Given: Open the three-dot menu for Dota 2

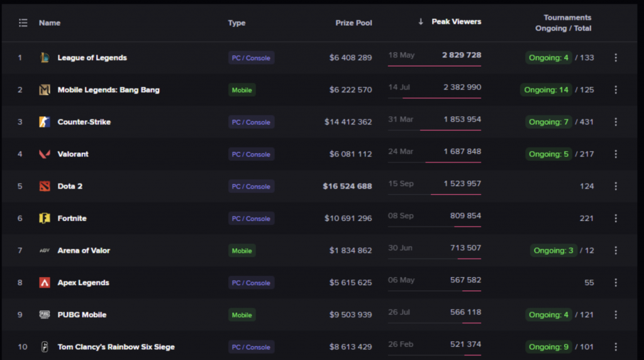Looking at the screenshot, I should 616,186.
